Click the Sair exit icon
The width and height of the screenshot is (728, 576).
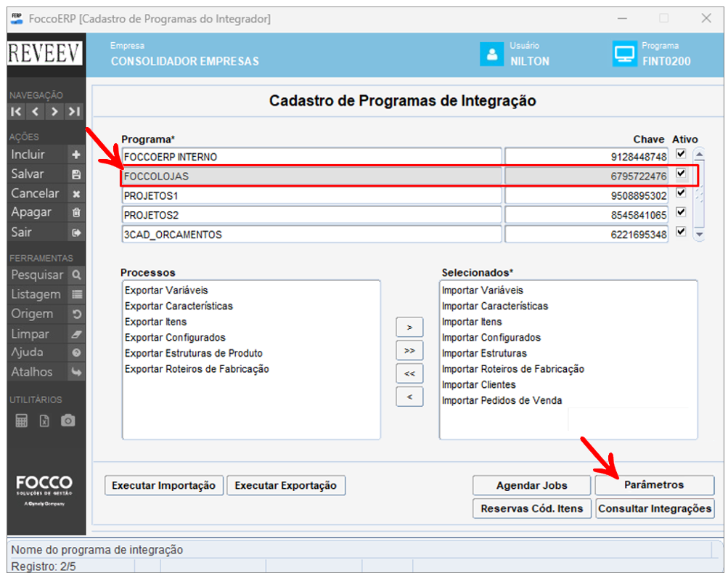pyautogui.click(x=76, y=232)
